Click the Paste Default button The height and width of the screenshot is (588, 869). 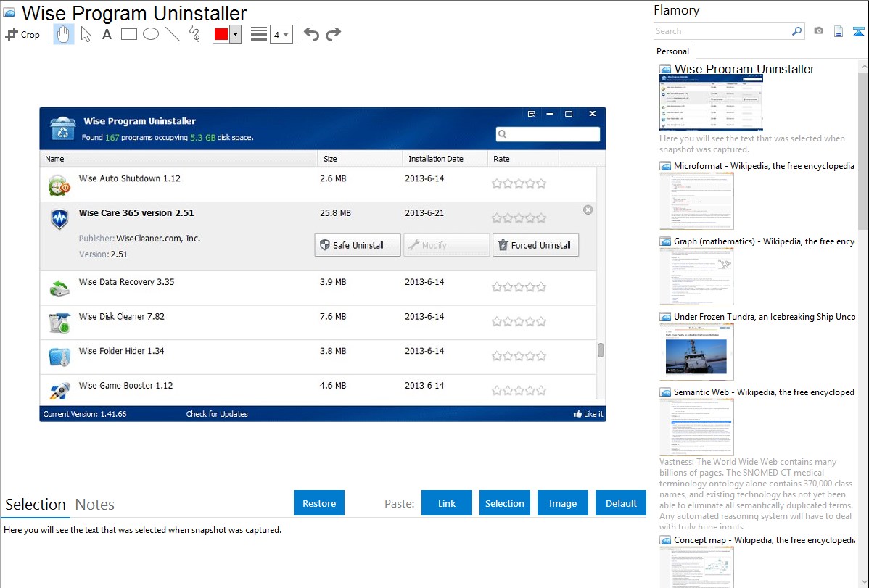tap(621, 503)
